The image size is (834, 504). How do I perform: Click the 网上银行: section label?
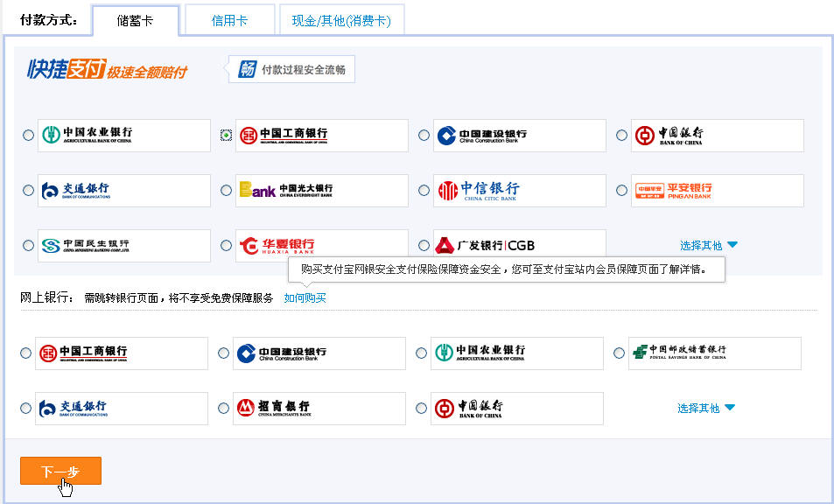[x=47, y=297]
